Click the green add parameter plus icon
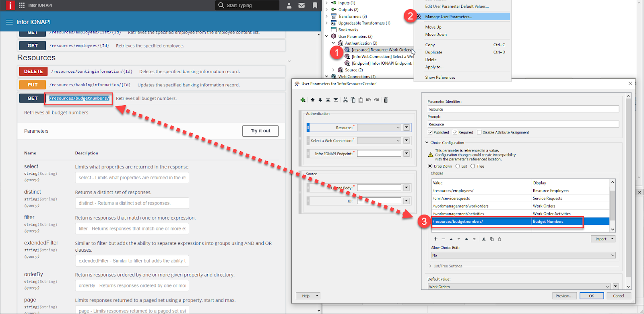The width and height of the screenshot is (644, 314). tap(303, 100)
